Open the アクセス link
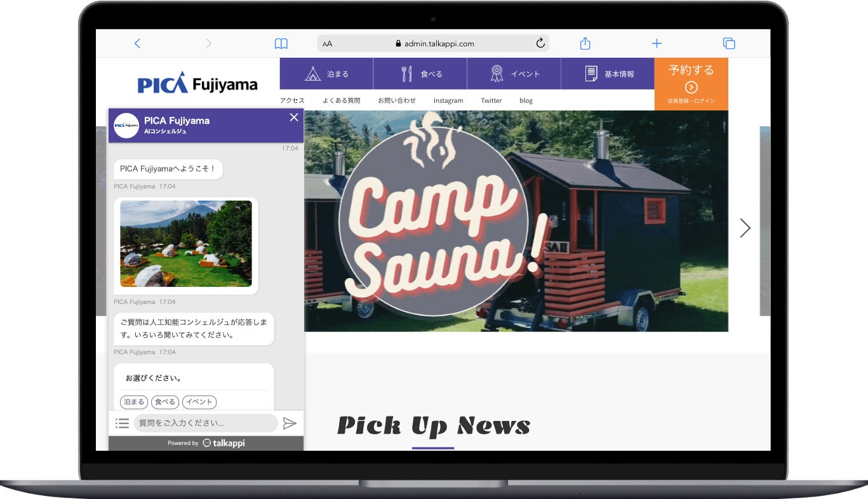Screen dimensions: 868x499 pos(292,100)
